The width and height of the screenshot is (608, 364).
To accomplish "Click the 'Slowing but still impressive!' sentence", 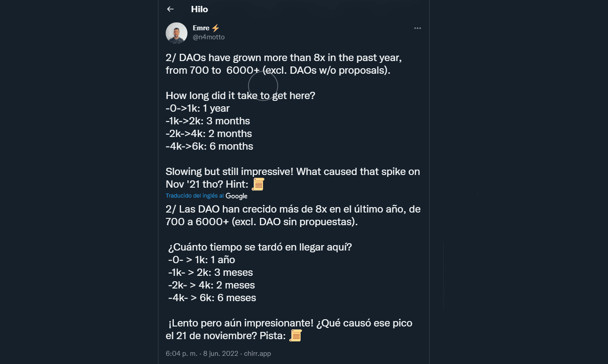I will (230, 172).
